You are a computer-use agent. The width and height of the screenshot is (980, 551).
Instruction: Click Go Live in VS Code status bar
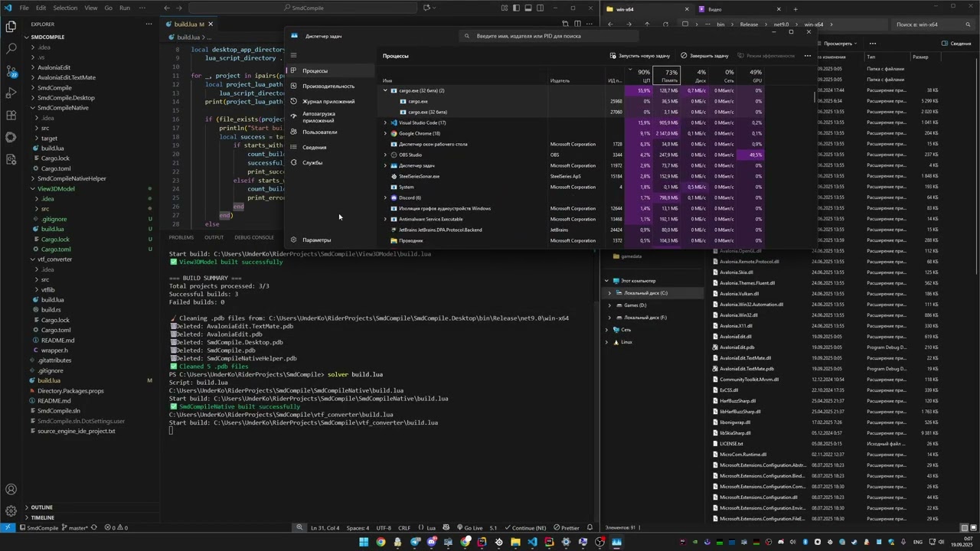[469, 528]
